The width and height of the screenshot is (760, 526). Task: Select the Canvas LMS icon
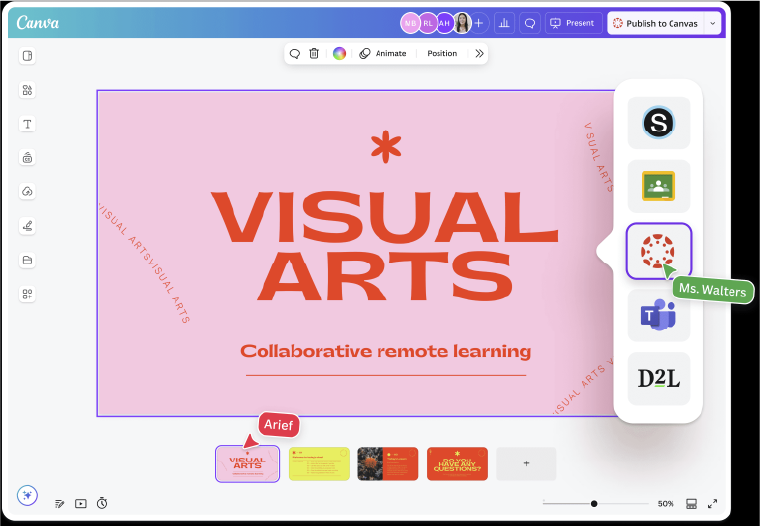(659, 251)
